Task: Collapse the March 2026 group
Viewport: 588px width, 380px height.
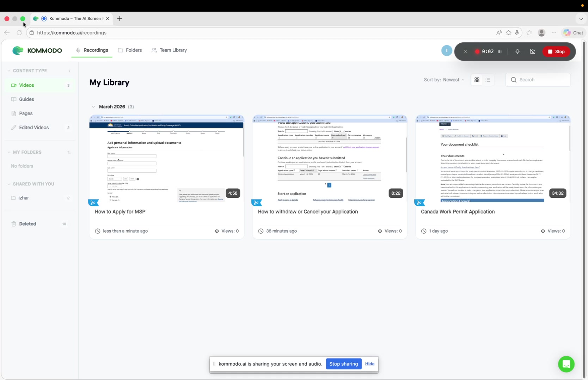Action: tap(93, 107)
